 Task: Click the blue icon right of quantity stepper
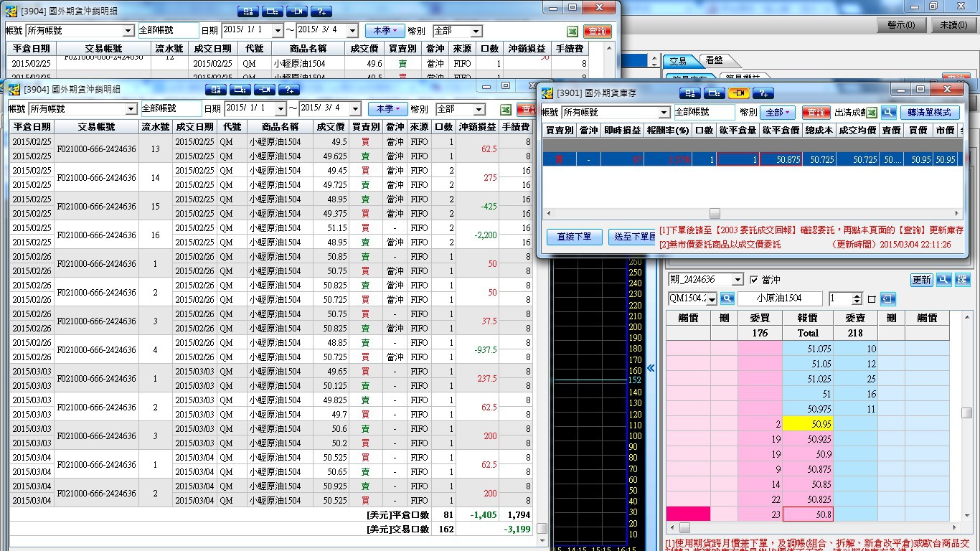tap(887, 298)
